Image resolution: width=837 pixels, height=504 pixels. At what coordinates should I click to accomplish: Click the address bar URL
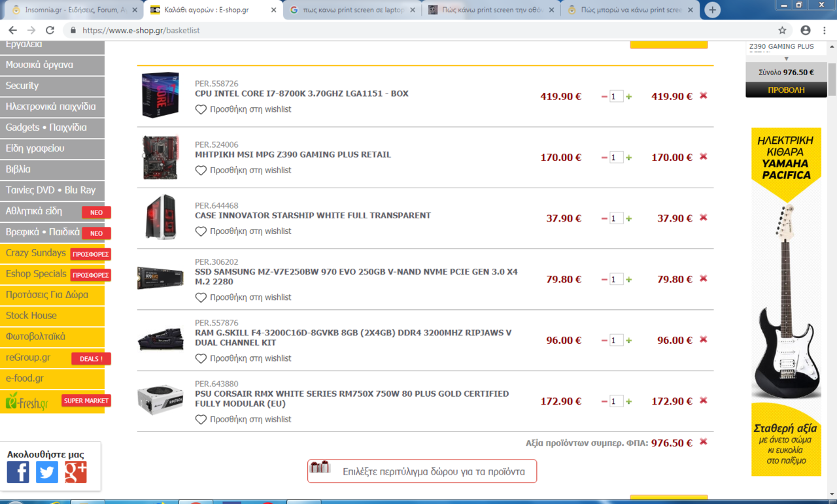coord(141,30)
